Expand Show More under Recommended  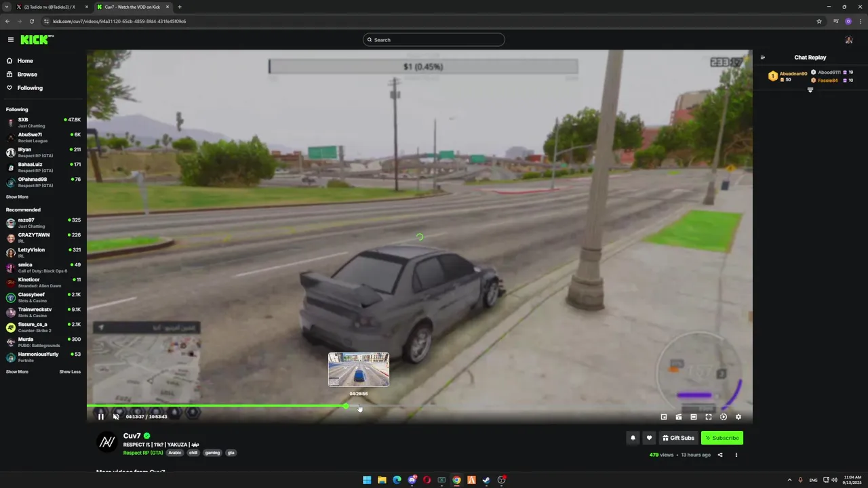click(x=17, y=372)
